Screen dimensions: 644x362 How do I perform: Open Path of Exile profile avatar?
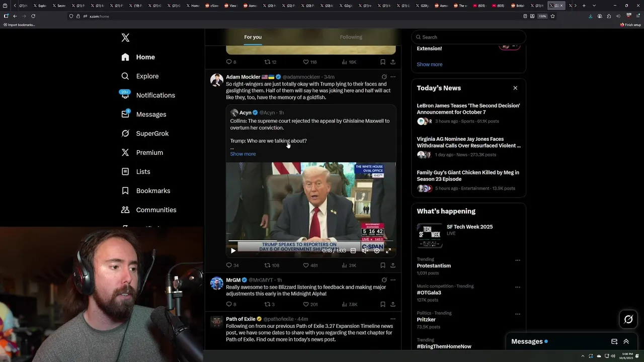tap(217, 322)
